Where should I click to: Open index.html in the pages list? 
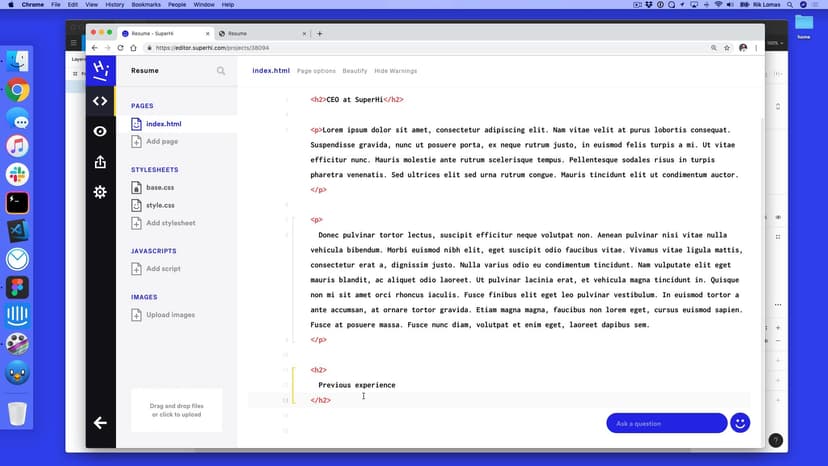163,124
